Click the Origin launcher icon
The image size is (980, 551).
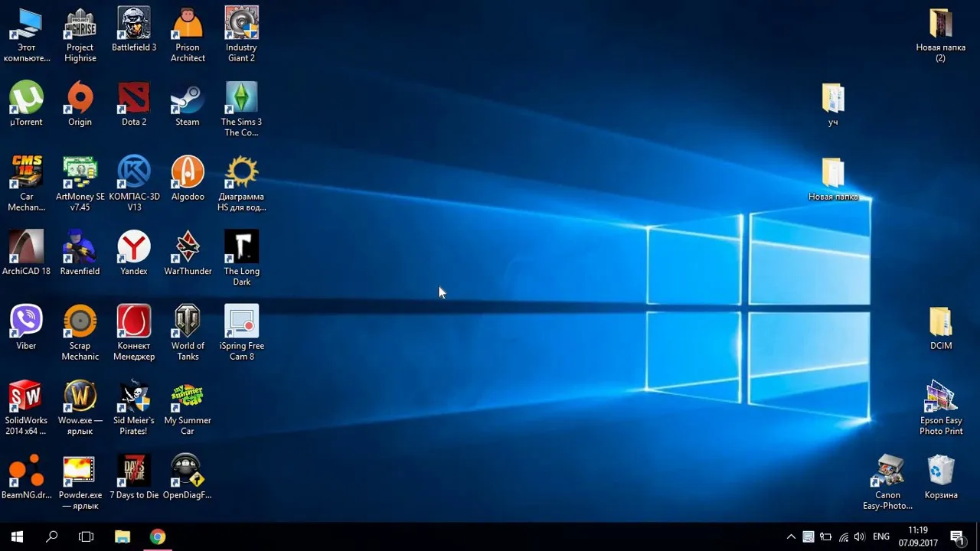pyautogui.click(x=80, y=105)
